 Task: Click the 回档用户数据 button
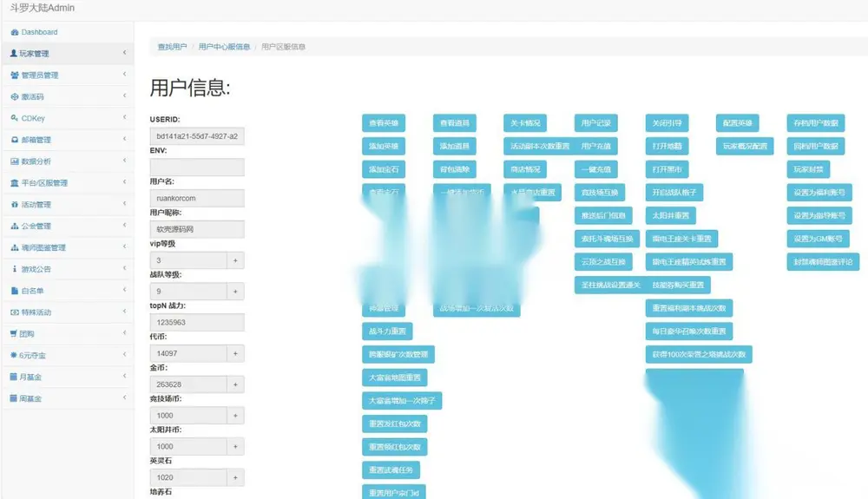pyautogui.click(x=815, y=146)
